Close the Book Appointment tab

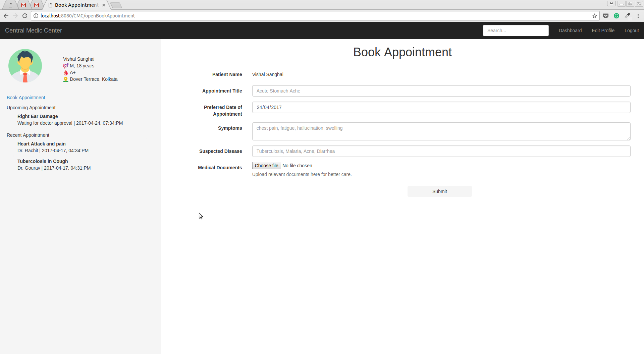[x=104, y=5]
